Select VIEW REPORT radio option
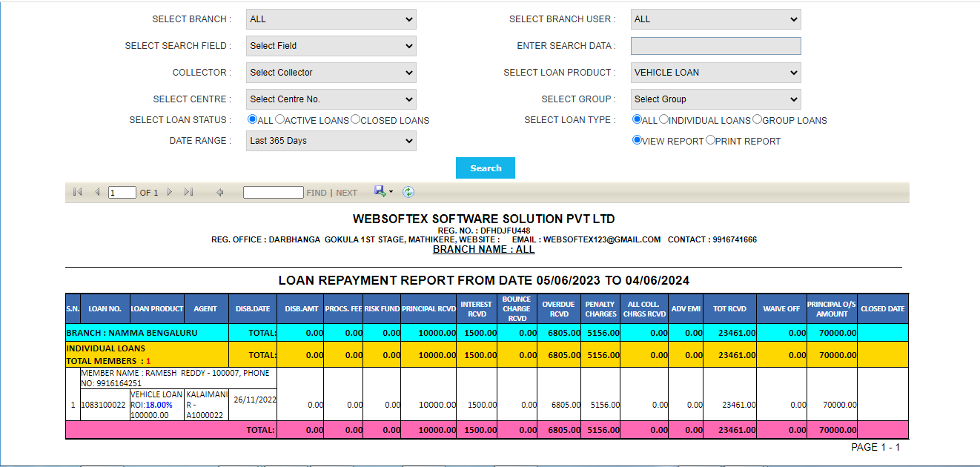 pyautogui.click(x=637, y=140)
